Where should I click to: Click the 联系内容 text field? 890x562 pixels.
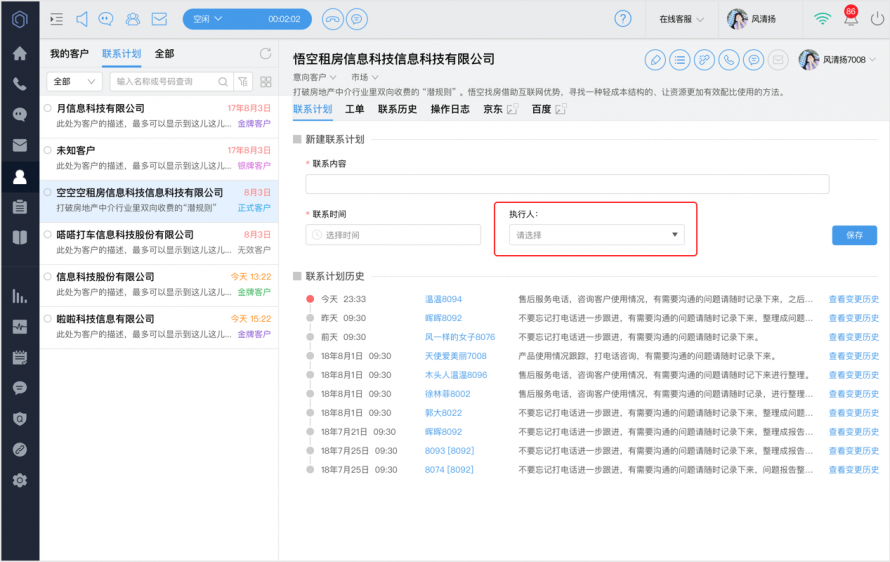point(567,184)
